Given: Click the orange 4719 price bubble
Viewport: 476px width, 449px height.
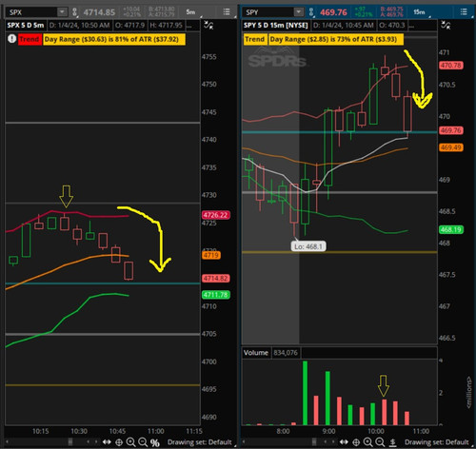Looking at the screenshot, I should [x=211, y=255].
